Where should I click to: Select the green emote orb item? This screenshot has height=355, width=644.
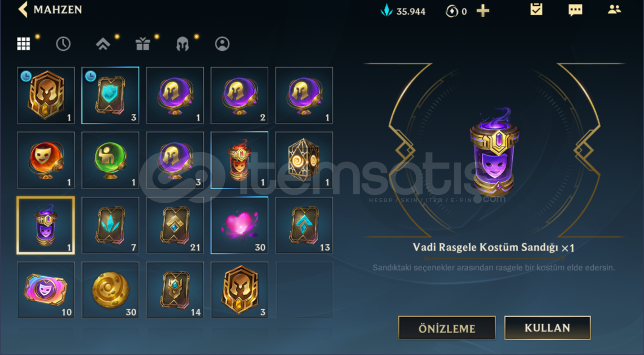111,160
